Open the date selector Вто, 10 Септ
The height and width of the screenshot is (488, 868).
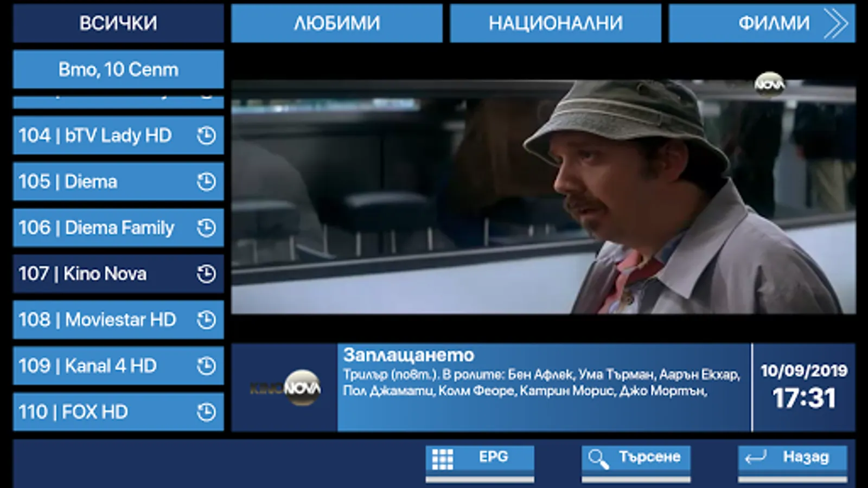(x=118, y=69)
